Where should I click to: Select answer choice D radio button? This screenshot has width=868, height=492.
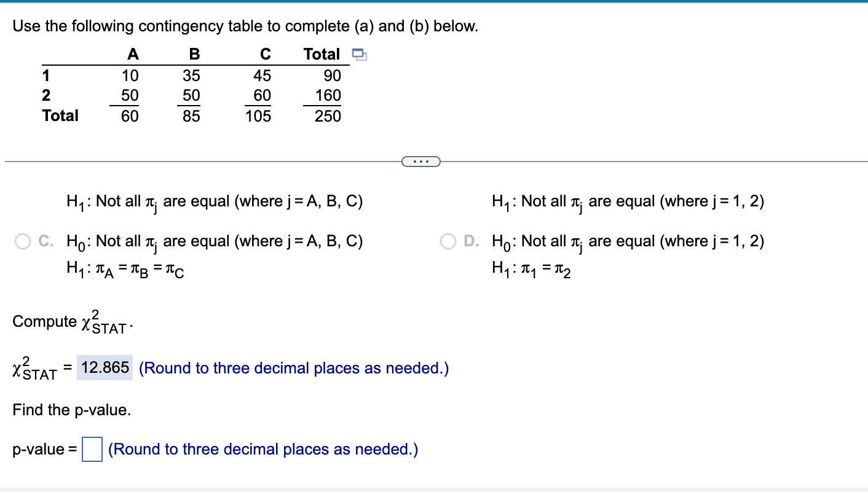[x=448, y=241]
